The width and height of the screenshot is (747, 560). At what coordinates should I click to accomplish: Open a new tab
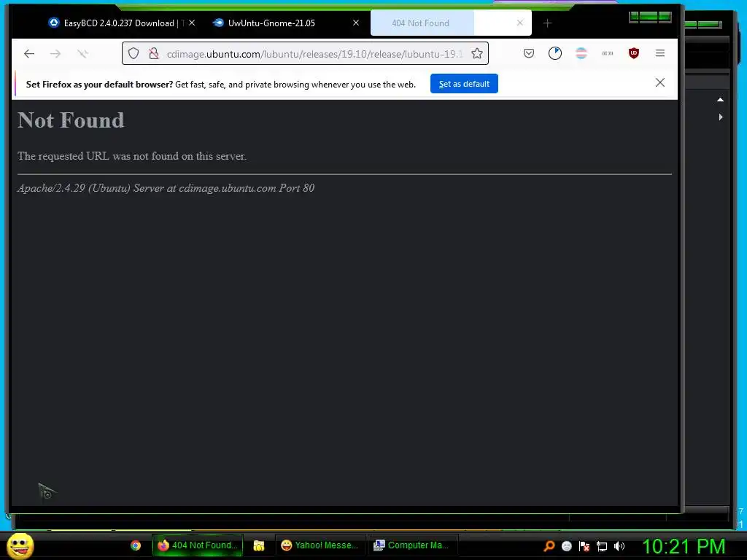click(547, 23)
